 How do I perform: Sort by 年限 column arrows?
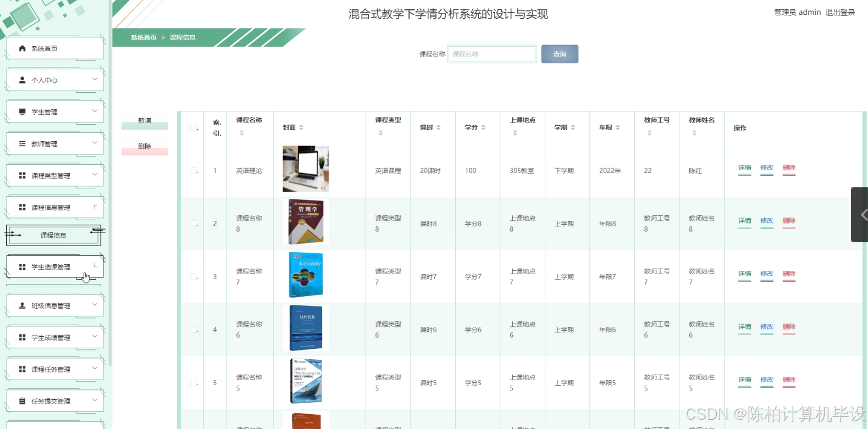[618, 127]
